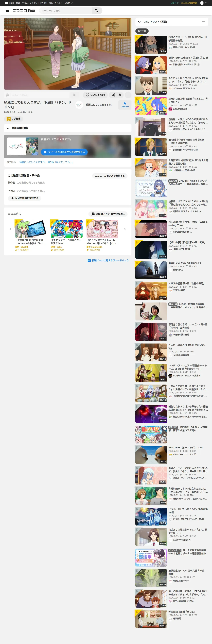Open 勇者のクズ #05 thumbnail
The width and height of the screenshot is (212, 644).
point(151,270)
